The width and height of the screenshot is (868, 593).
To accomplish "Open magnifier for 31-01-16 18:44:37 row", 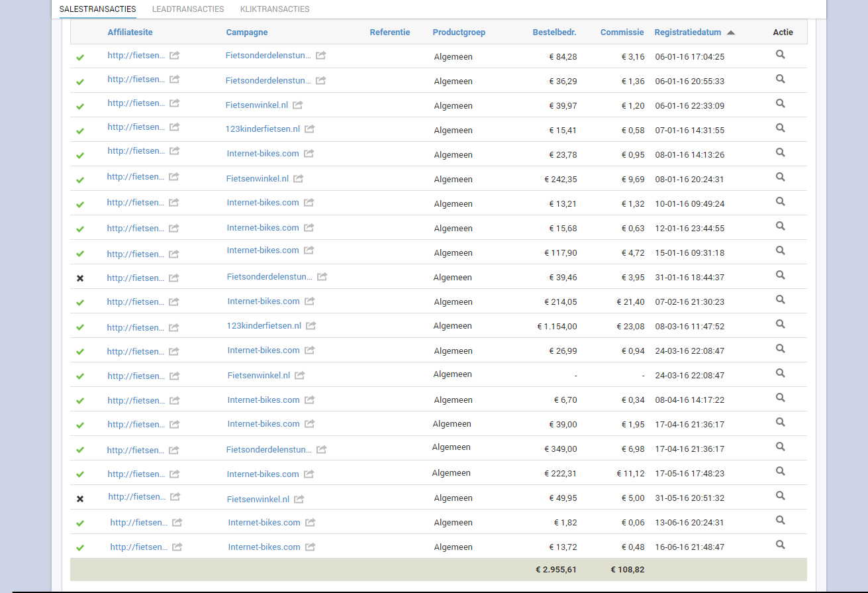I will point(780,275).
